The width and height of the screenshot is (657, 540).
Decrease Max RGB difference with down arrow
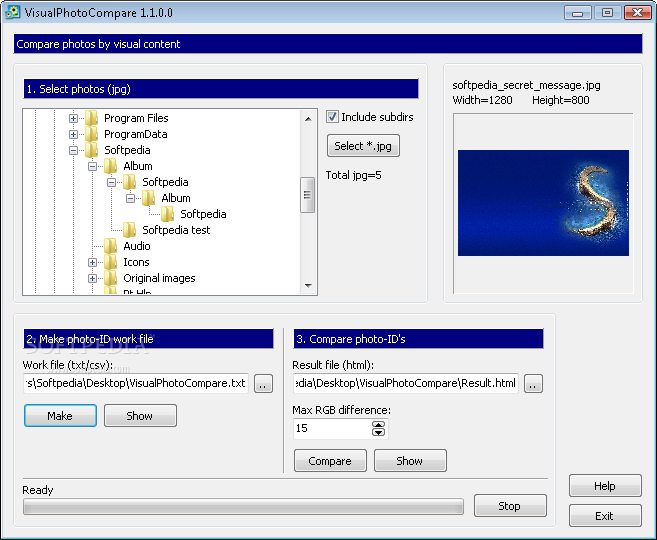[378, 432]
